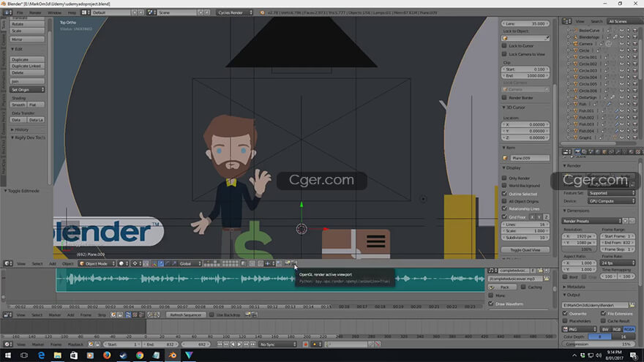Open the Strip menu in sequencer header
Screen dimensions: 644x362
[x=102, y=314]
